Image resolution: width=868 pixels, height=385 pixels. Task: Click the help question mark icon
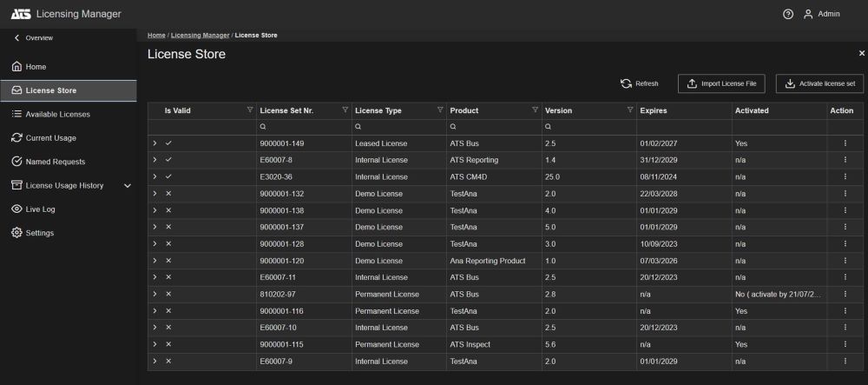coord(788,14)
